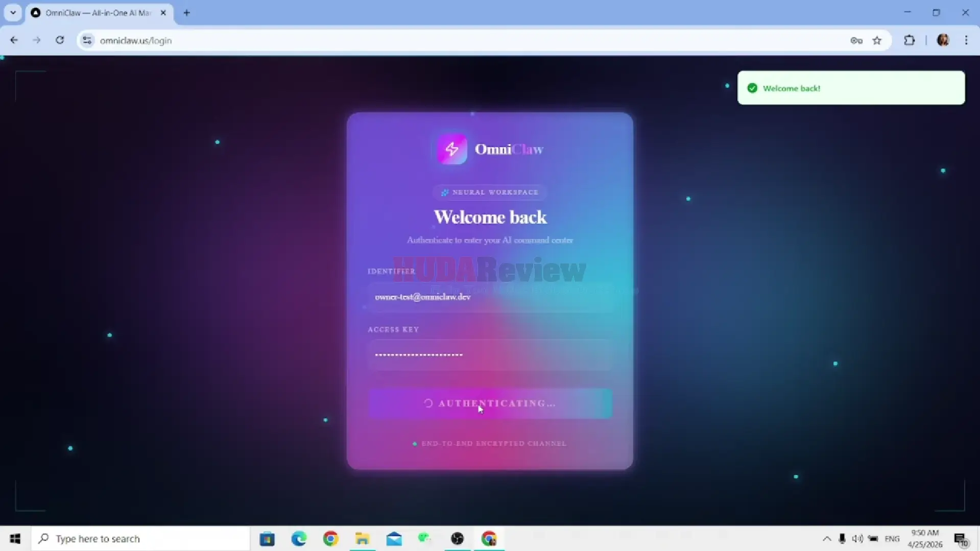
Task: Open the Extensions puzzle icon
Action: (x=910, y=40)
